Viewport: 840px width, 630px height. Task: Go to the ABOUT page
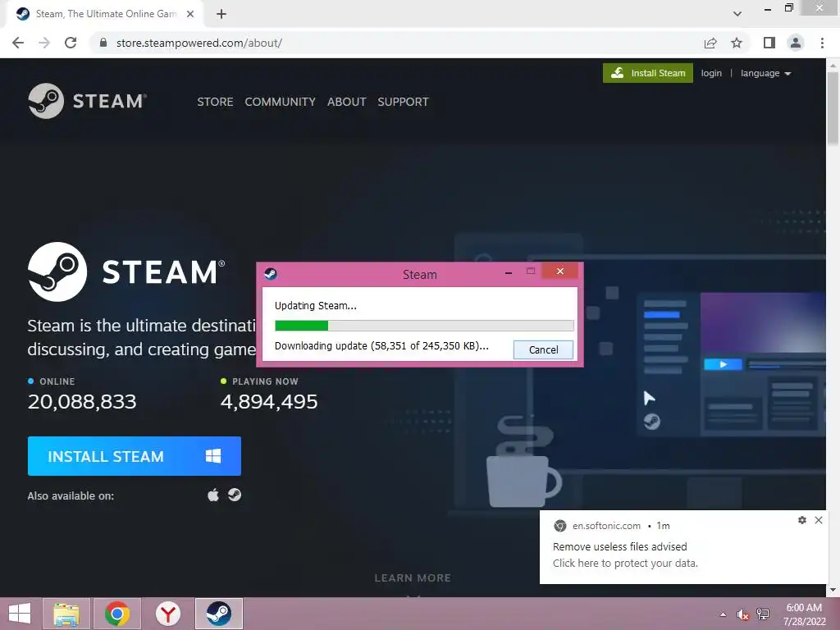pyautogui.click(x=347, y=102)
